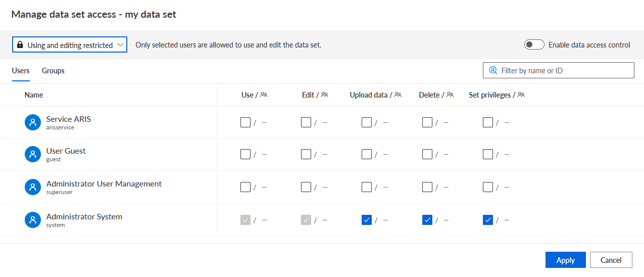The image size is (644, 277).
Task: Click the Administrator User Management avatar icon
Action: (x=32, y=187)
